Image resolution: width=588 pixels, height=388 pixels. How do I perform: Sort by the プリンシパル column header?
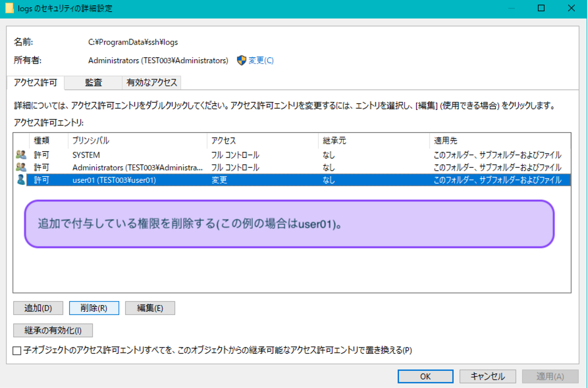137,141
